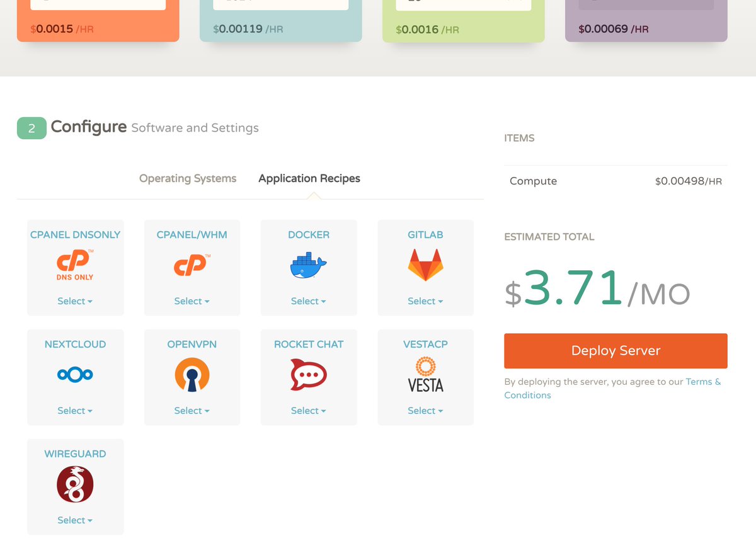
Task: Open Select dropdown under GITLAB
Action: 425,301
